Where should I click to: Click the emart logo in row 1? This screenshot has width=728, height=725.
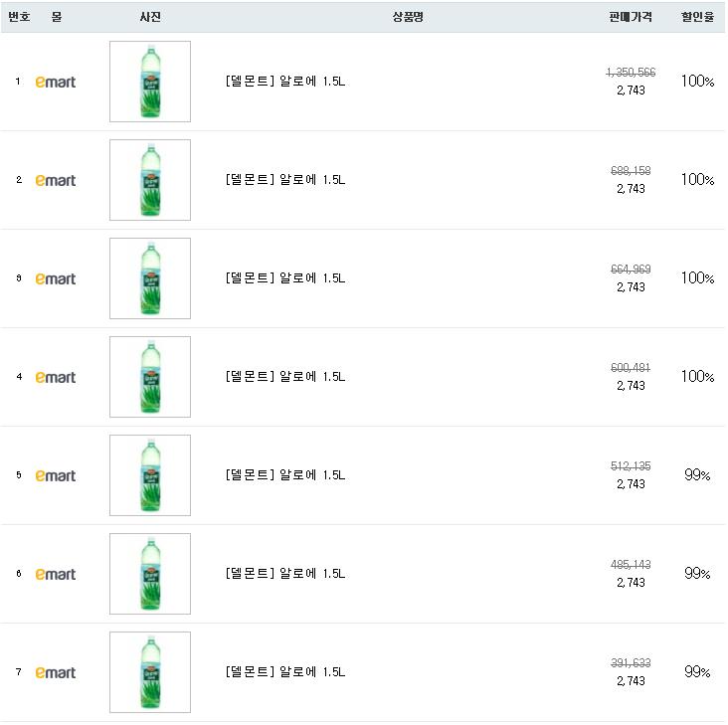tap(56, 82)
